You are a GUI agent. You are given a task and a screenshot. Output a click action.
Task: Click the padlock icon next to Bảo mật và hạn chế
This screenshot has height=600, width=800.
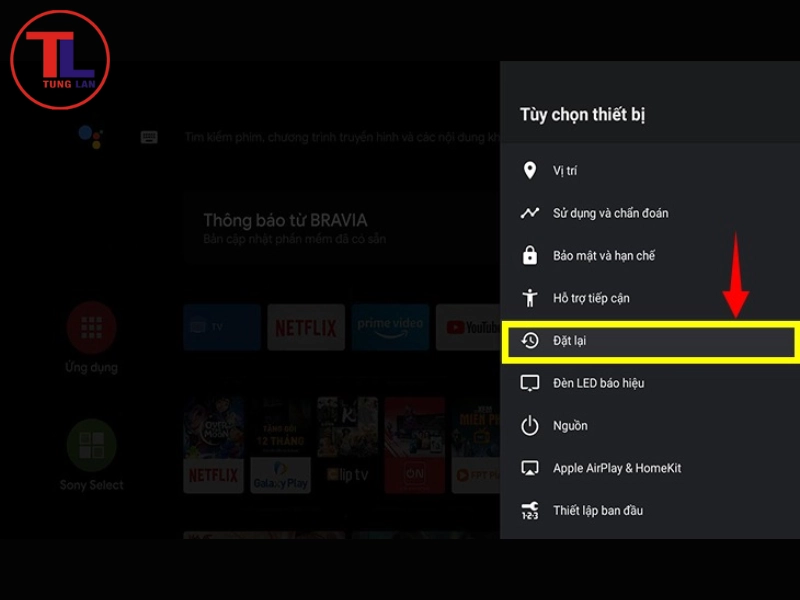tap(529, 255)
